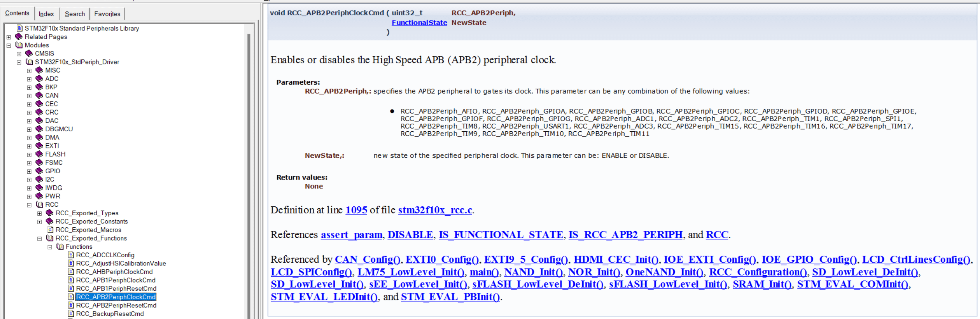Click the DBGMCU book icon
The height and width of the screenshot is (319, 980).
39,129
